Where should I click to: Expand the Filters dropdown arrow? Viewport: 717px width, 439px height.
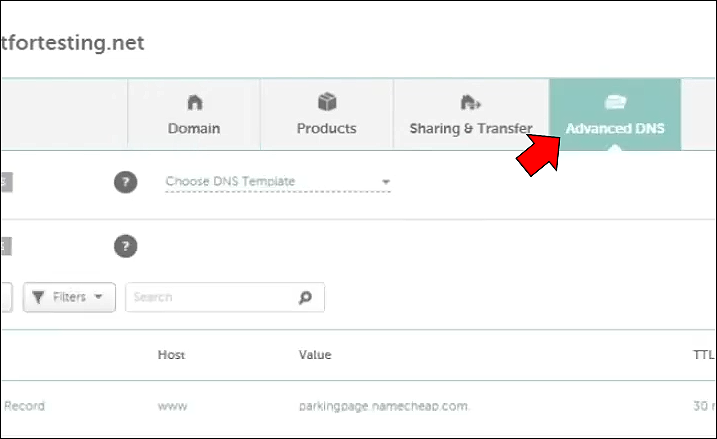pos(99,297)
